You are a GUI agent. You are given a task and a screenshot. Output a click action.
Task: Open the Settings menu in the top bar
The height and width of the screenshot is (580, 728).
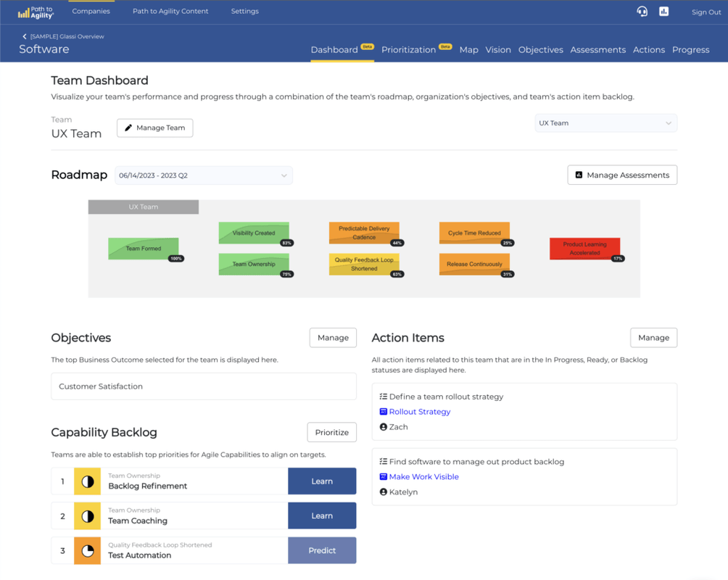tap(244, 11)
